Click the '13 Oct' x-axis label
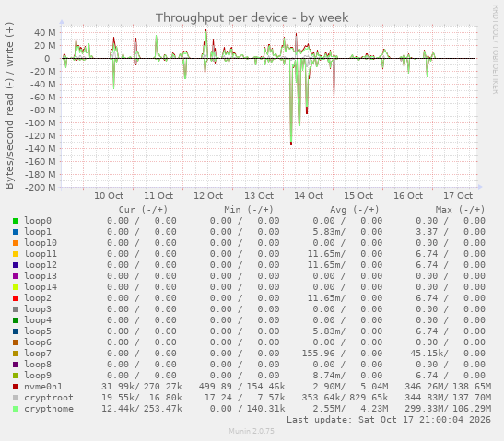The width and height of the screenshot is (504, 441). (x=259, y=195)
